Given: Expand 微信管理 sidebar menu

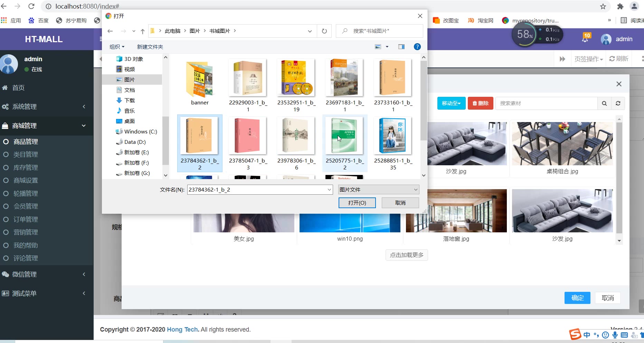Looking at the screenshot, I should [x=47, y=274].
